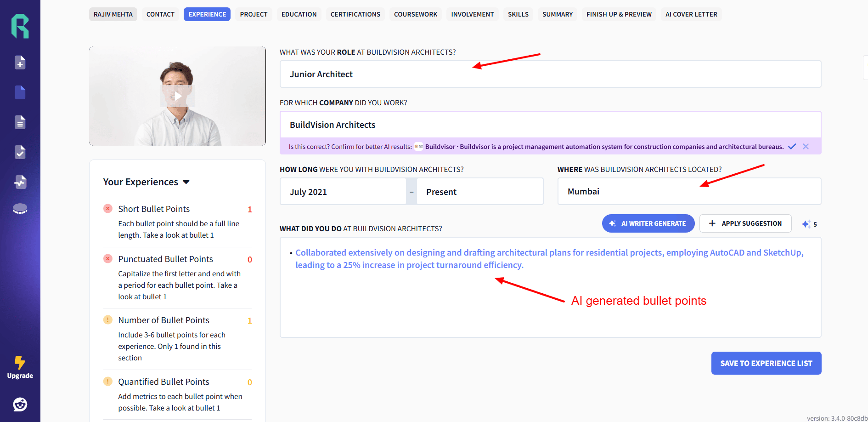This screenshot has height=422, width=868.
Task: Click the AI Writer Generate button
Action: [648, 223]
